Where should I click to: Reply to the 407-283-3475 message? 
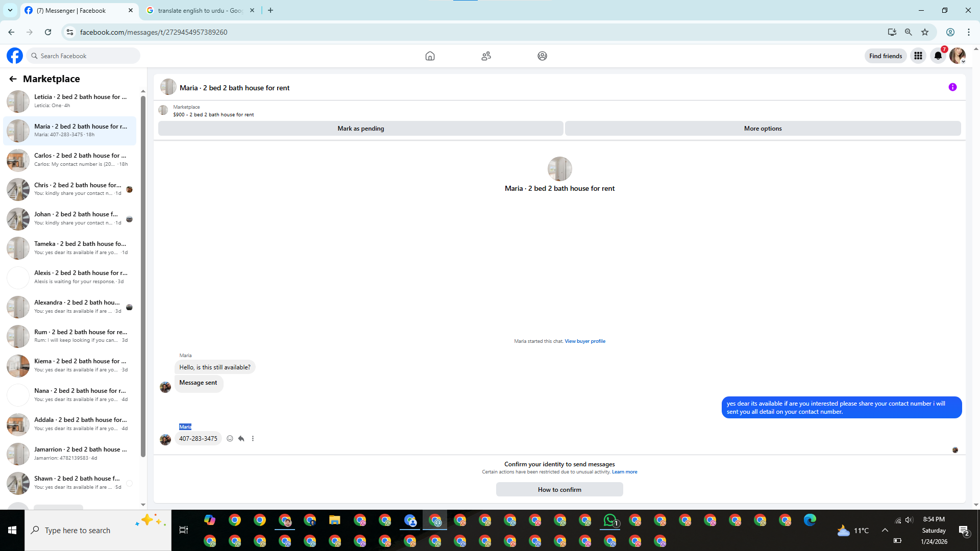(241, 439)
